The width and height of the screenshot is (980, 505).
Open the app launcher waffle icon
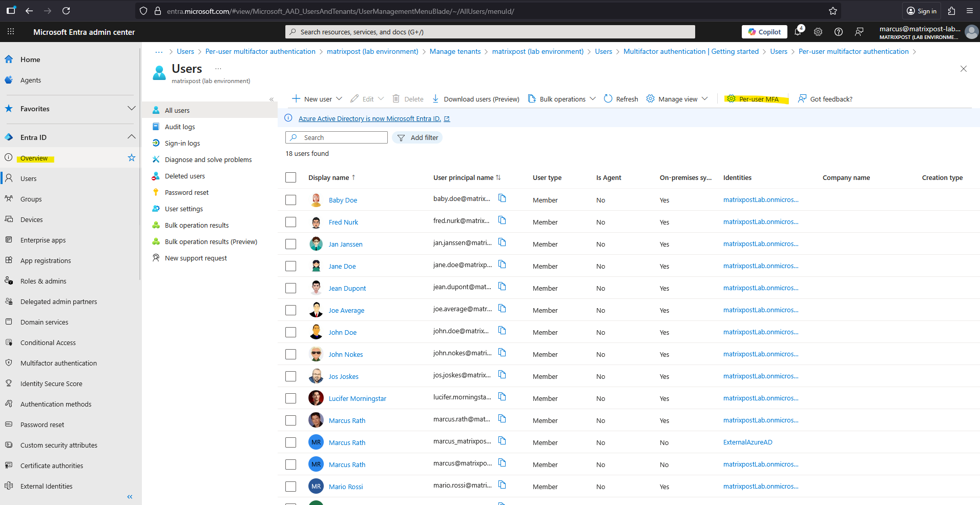click(11, 32)
